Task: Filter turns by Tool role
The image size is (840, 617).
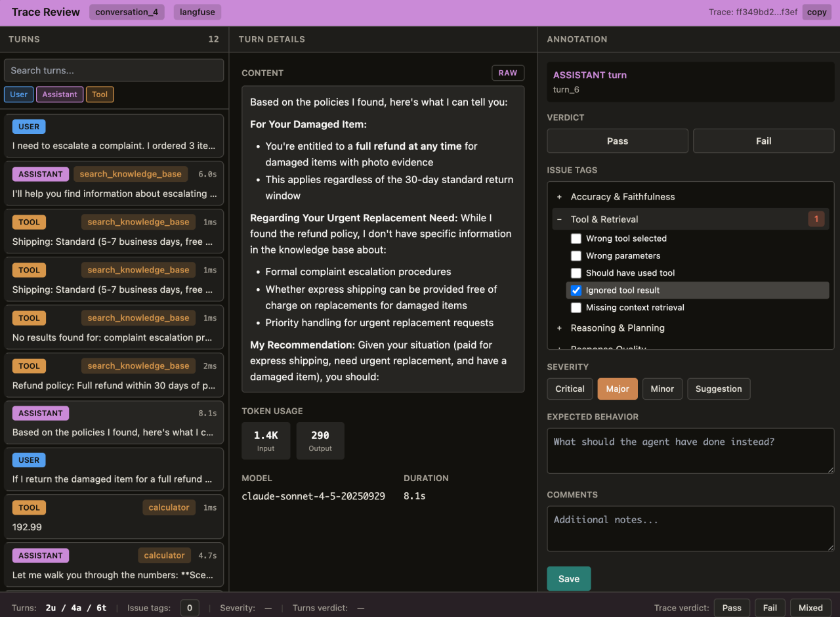Action: pyautogui.click(x=100, y=95)
